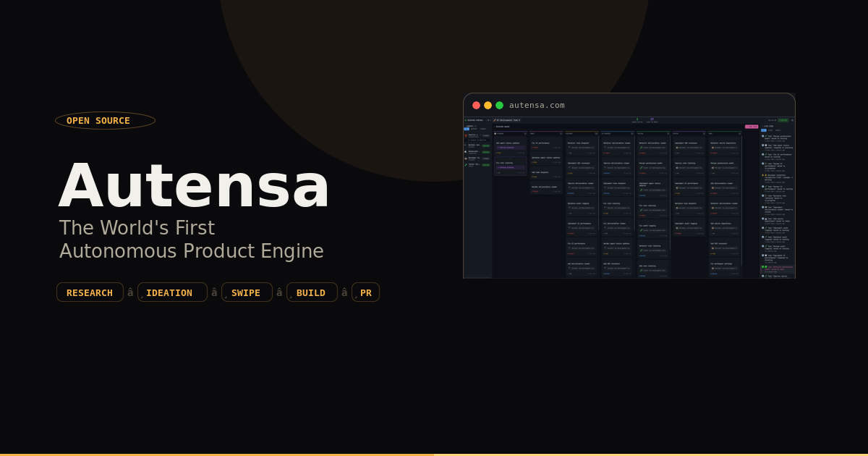Select the IDEATION pill
This screenshot has height=456, width=868.
click(x=172, y=292)
